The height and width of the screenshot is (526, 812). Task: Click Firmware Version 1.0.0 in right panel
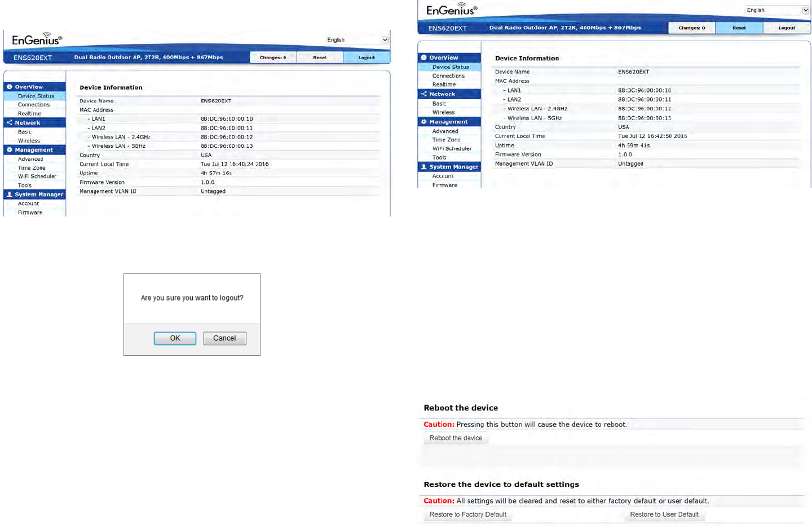tap(625, 154)
